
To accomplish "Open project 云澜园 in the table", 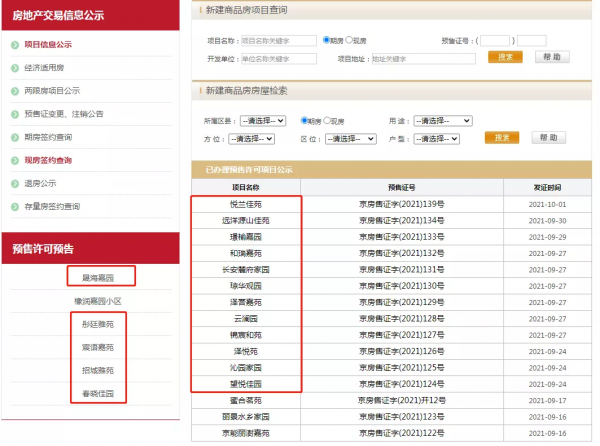I will [246, 319].
